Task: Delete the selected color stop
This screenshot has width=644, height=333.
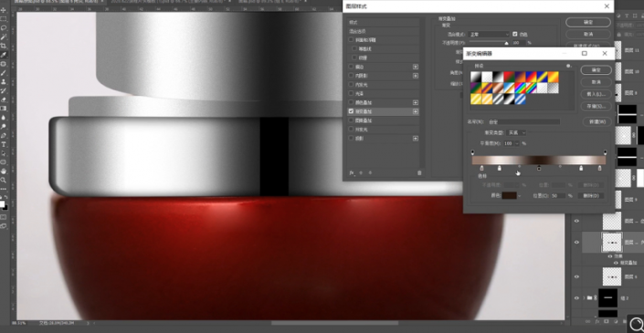Action: pyautogui.click(x=591, y=196)
